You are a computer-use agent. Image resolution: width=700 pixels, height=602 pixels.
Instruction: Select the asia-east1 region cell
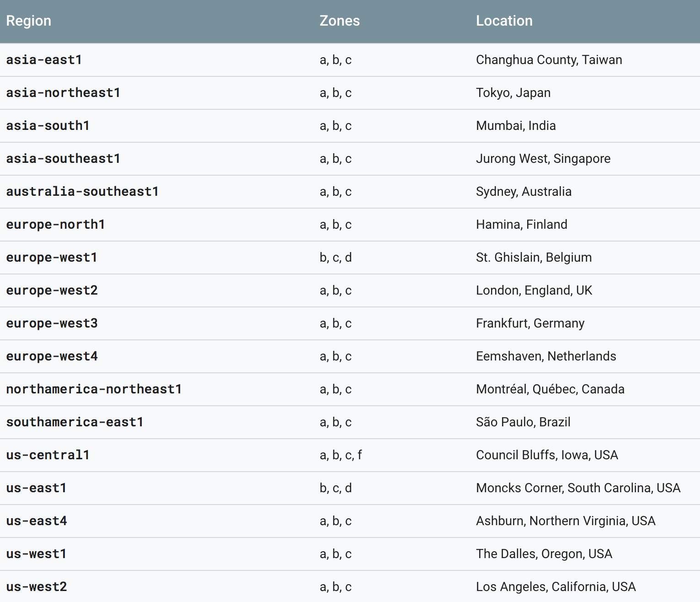(x=44, y=60)
